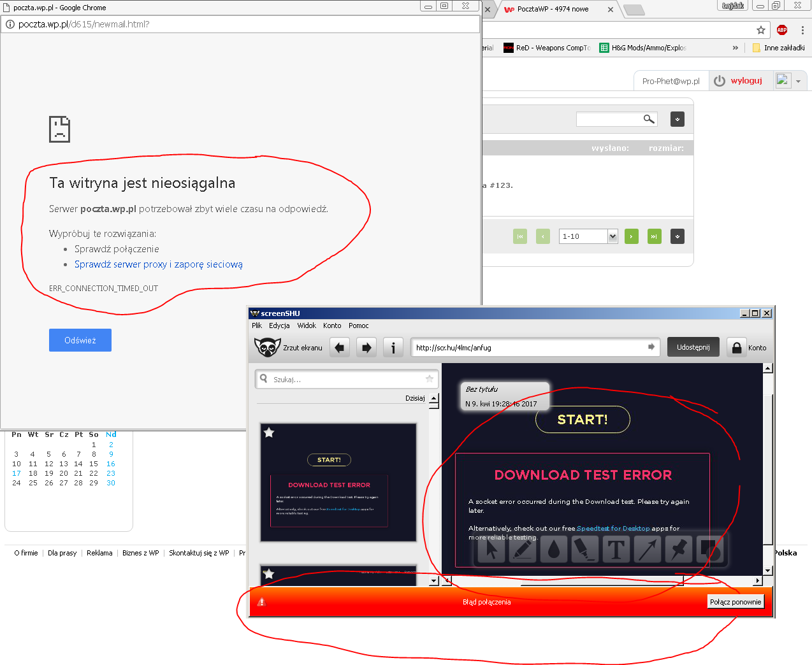This screenshot has width=812, height=665.
Task: Select the pencil drawing tool
Action: point(523,550)
